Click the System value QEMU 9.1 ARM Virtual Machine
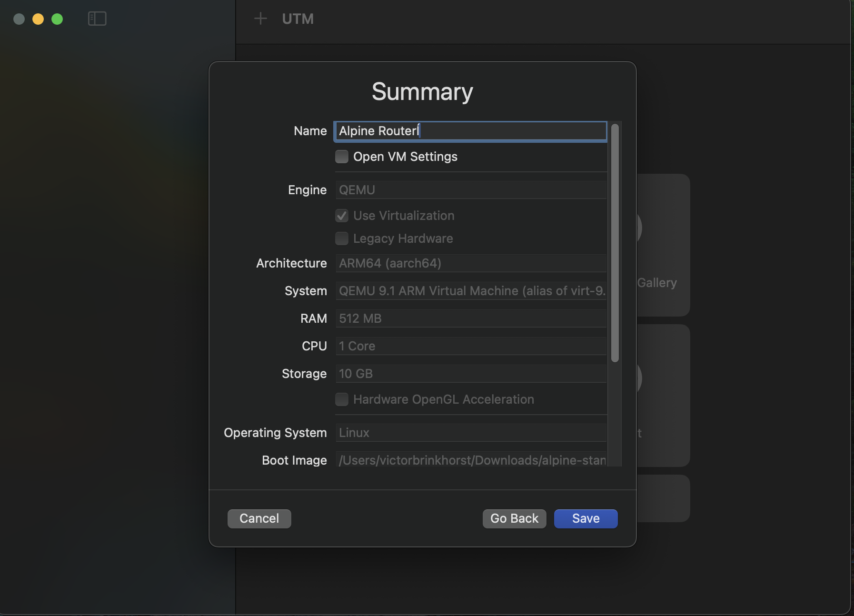The image size is (854, 616). click(x=471, y=291)
